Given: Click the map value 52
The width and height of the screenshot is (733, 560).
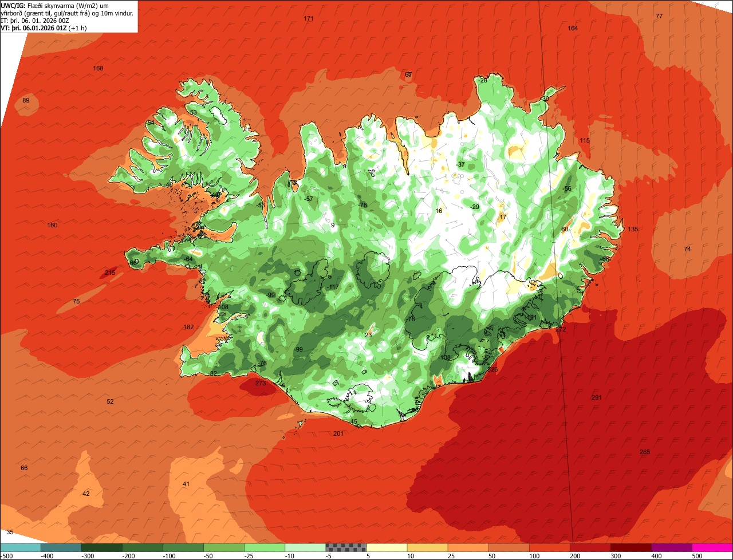Looking at the screenshot, I should (x=110, y=401).
